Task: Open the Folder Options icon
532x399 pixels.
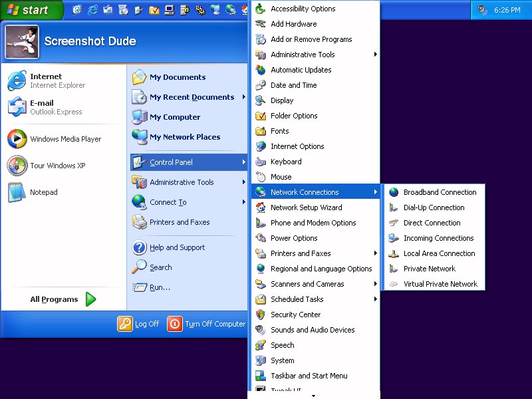Action: [261, 116]
